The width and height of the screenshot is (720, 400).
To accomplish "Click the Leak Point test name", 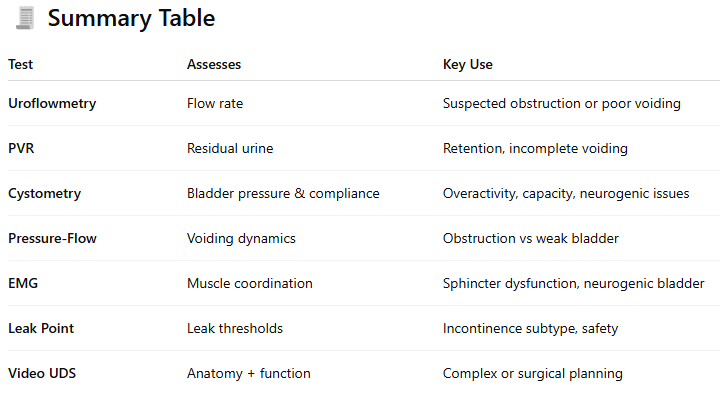I will pyautogui.click(x=41, y=328).
